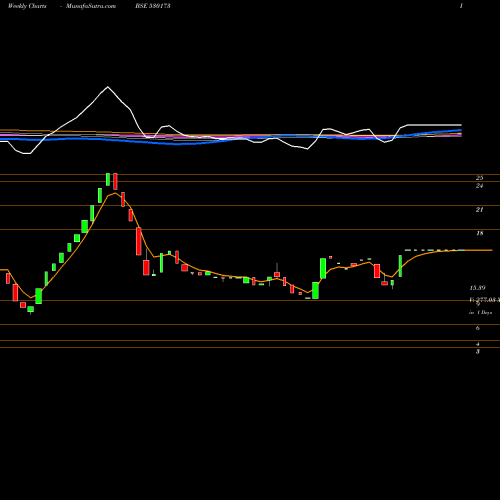Click the '25' price axis label

(479, 178)
